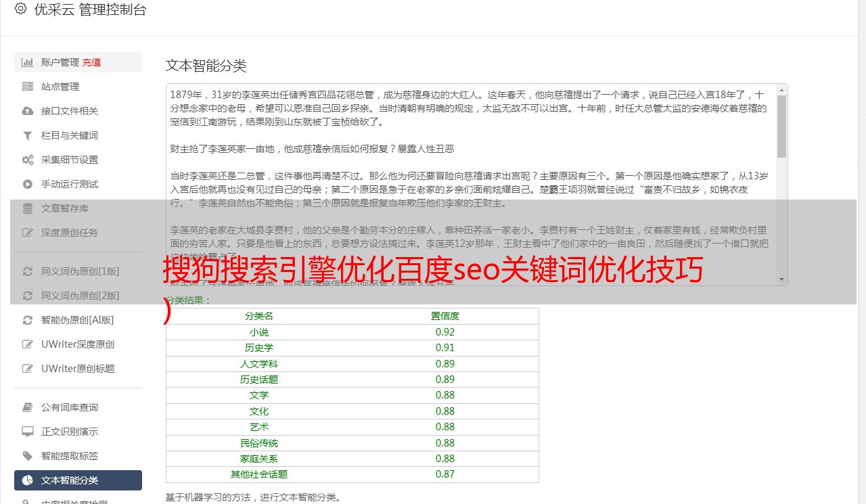866x504 pixels.
Task: Open 账户管理 menu item
Action: tap(78, 62)
